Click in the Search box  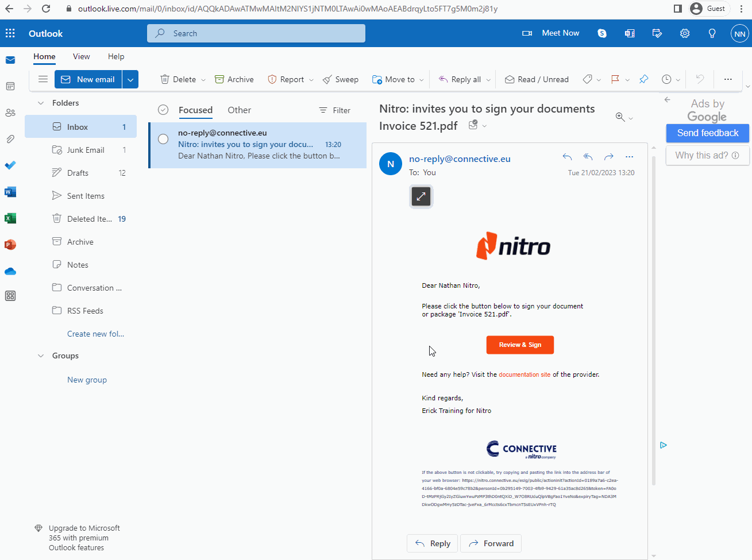[256, 33]
